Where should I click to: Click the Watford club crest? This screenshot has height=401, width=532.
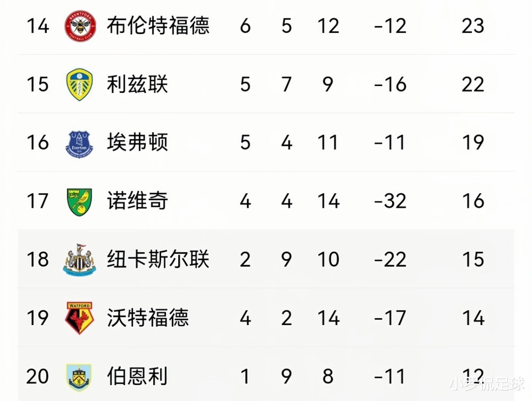pos(80,318)
